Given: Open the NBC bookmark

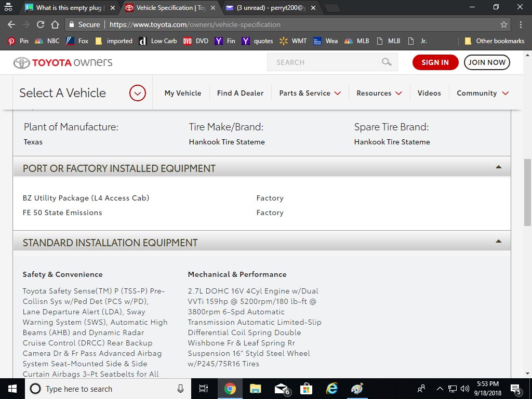Looking at the screenshot, I should pos(47,41).
